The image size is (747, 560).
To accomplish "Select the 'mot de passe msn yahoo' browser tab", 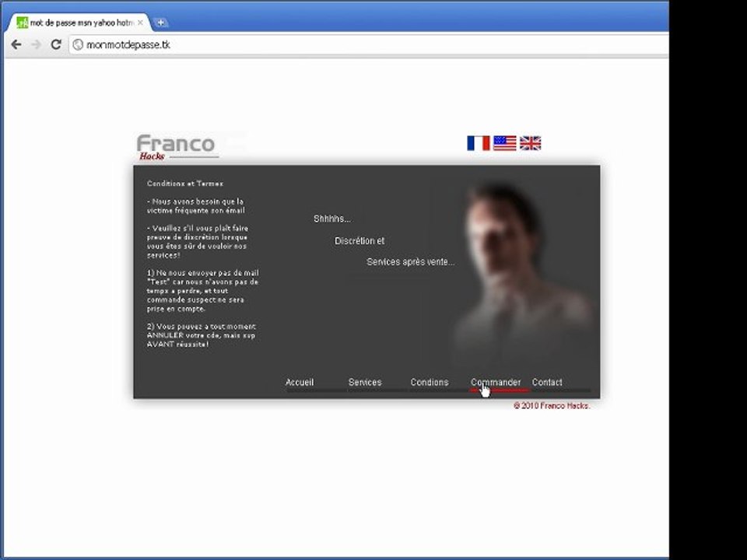I will [x=79, y=23].
